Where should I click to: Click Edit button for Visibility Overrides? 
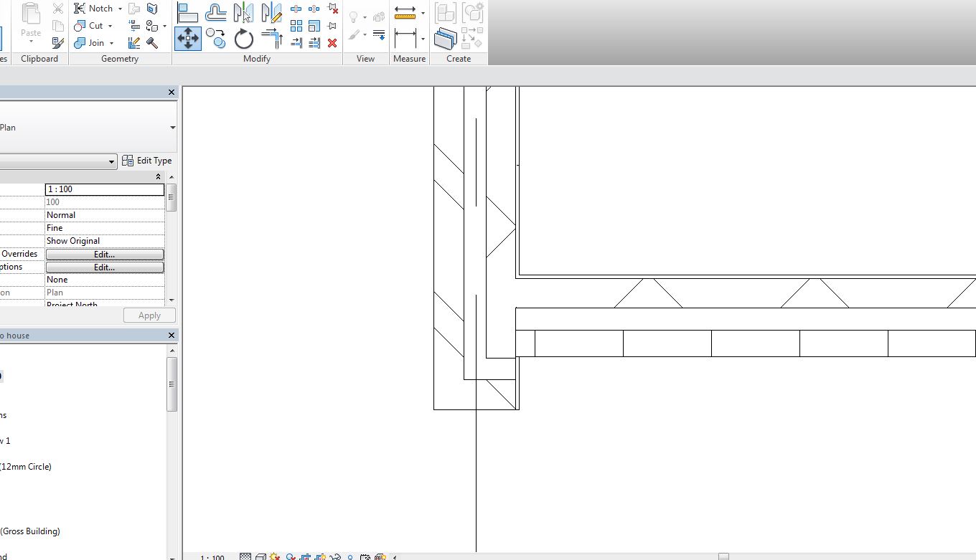pyautogui.click(x=104, y=254)
